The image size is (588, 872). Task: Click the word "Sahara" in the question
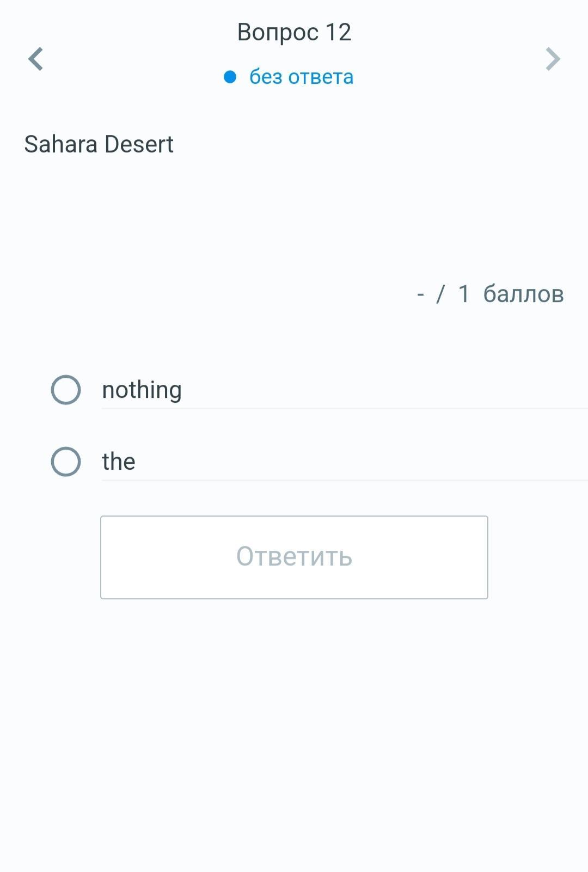click(60, 144)
